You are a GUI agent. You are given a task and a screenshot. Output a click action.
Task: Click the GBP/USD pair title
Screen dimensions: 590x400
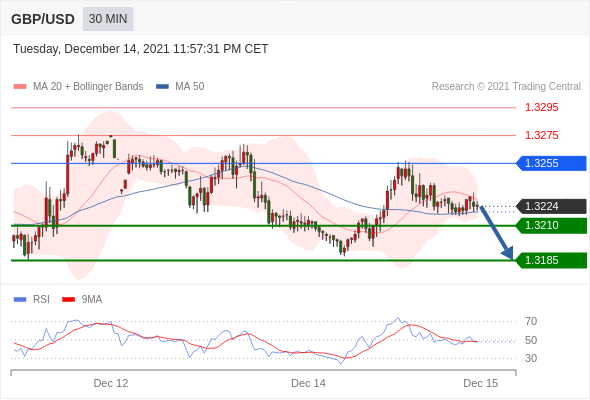tap(43, 19)
